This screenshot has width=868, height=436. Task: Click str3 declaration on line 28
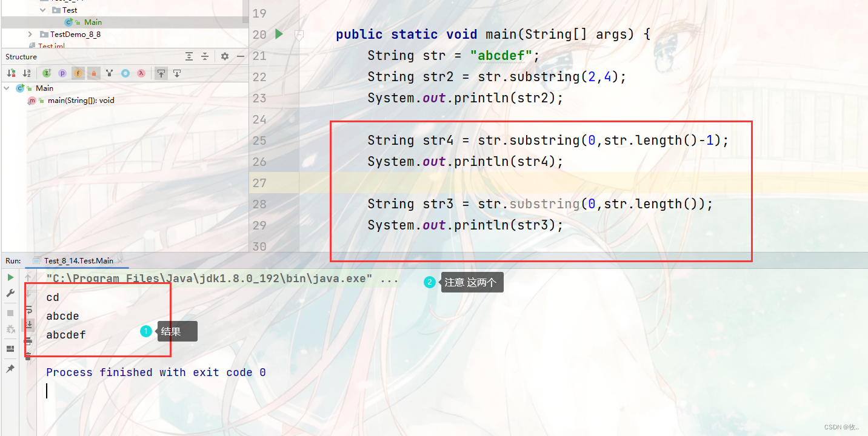[540, 204]
